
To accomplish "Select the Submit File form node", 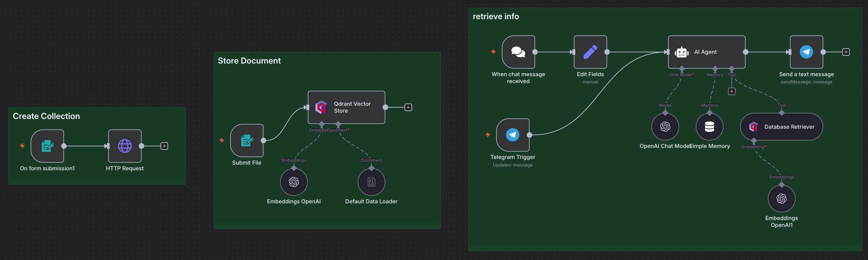I will click(x=247, y=141).
